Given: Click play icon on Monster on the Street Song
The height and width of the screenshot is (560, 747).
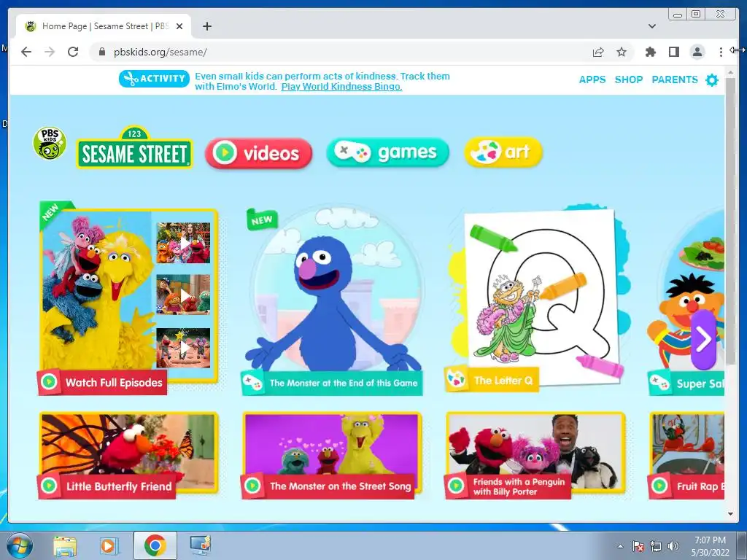Looking at the screenshot, I should 252,486.
